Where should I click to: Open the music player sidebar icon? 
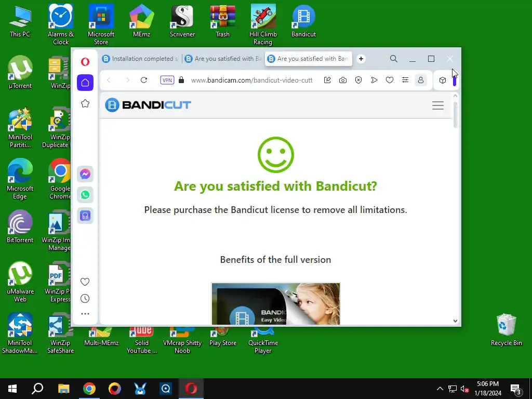coord(85,216)
